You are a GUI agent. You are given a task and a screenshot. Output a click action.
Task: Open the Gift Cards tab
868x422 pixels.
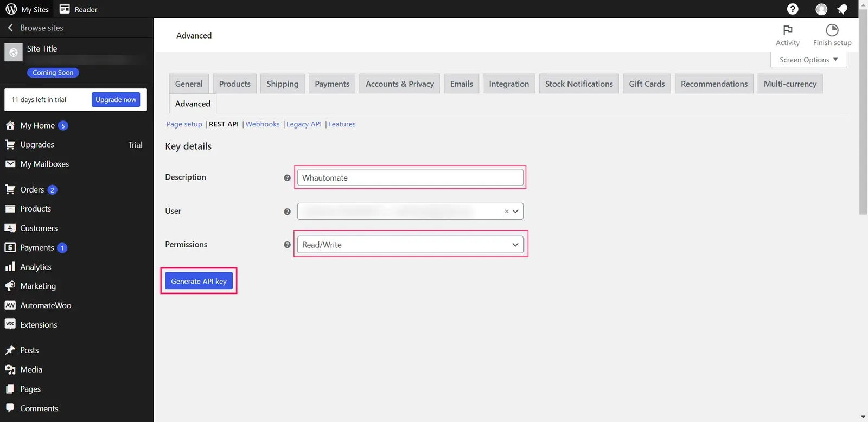tap(647, 84)
